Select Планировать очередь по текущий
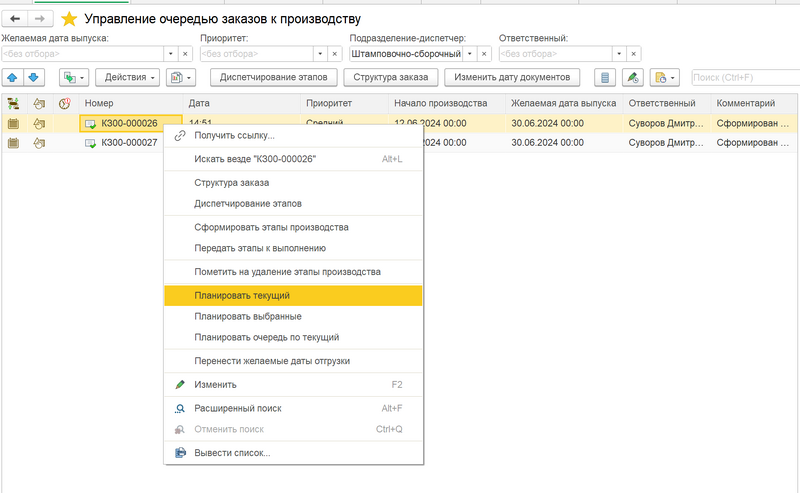The width and height of the screenshot is (800, 493). 293,337
